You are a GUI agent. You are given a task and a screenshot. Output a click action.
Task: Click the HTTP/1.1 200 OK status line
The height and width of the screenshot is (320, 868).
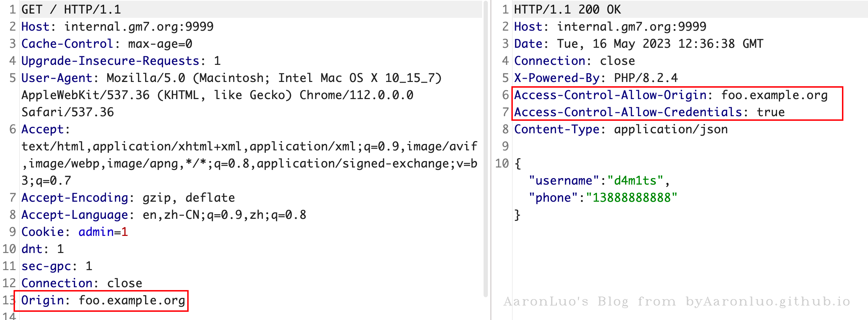(567, 10)
